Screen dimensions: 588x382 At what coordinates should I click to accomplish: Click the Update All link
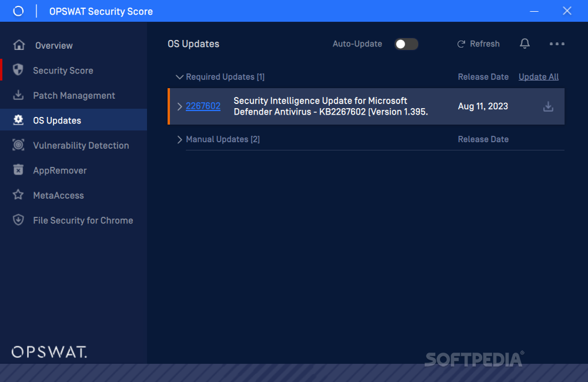pyautogui.click(x=539, y=77)
